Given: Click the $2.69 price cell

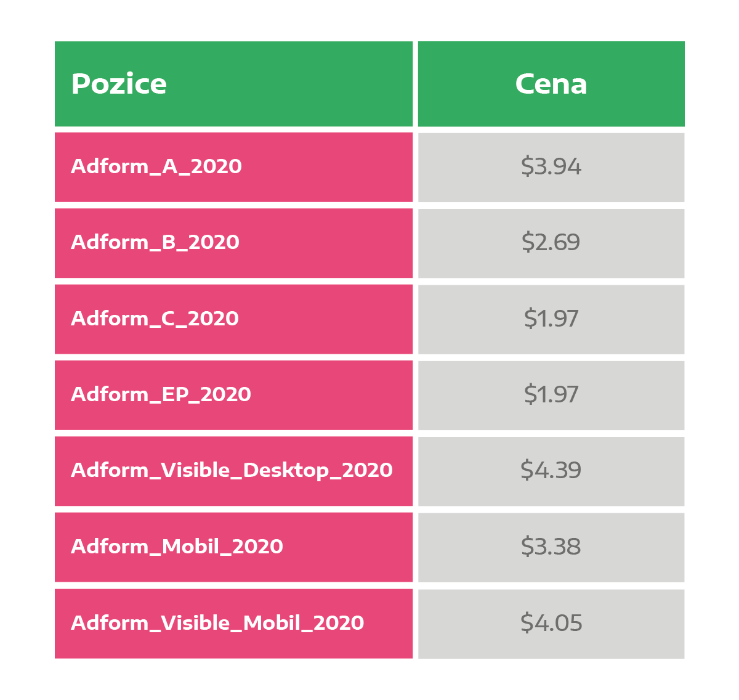Looking at the screenshot, I should tap(551, 243).
